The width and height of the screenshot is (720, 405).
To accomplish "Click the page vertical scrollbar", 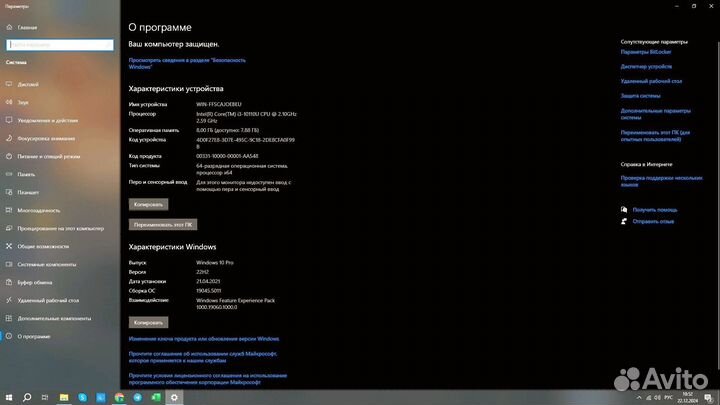I will (x=718, y=204).
